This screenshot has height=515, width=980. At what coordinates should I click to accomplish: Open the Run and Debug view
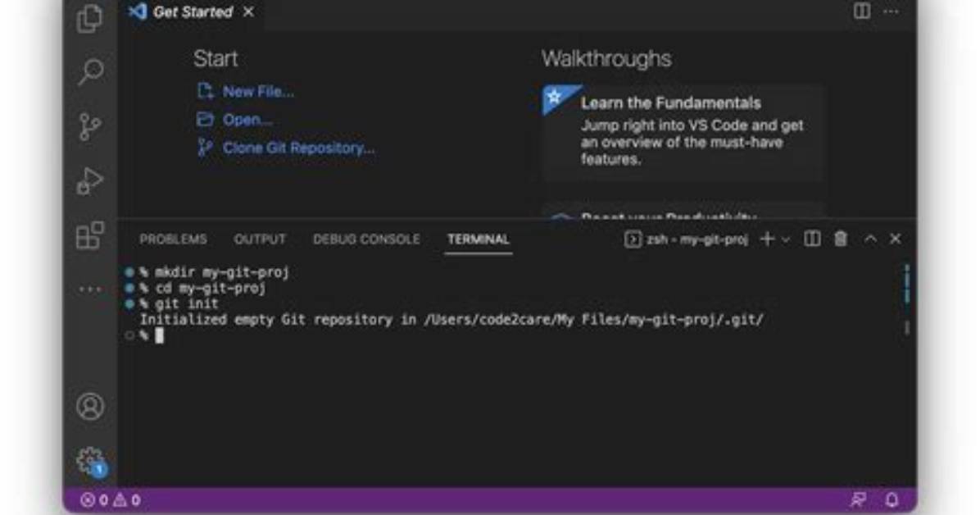90,181
